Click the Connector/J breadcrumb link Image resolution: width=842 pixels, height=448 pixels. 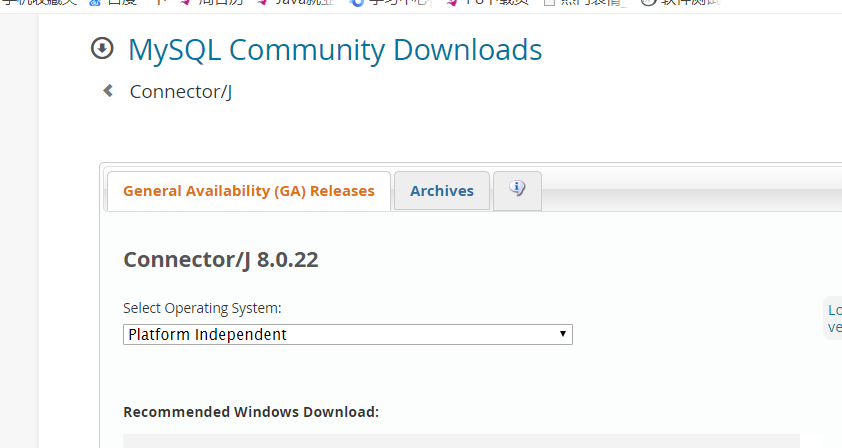(181, 92)
